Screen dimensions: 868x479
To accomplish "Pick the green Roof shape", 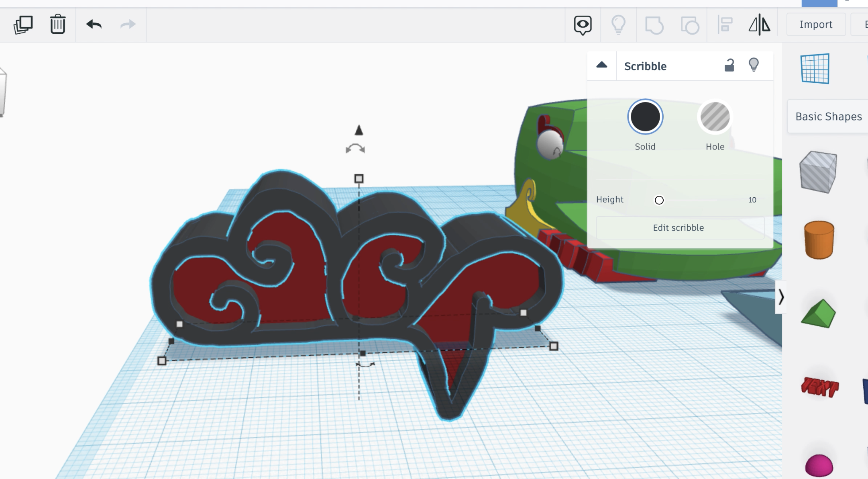I will click(818, 314).
